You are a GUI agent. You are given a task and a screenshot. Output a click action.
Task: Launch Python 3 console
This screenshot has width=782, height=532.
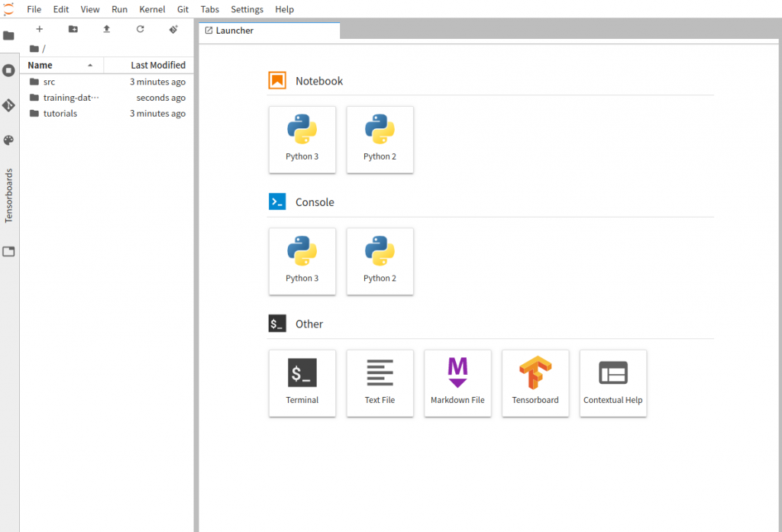(x=302, y=261)
